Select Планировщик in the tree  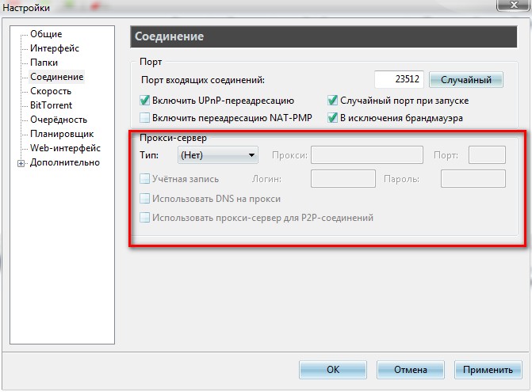coord(62,134)
